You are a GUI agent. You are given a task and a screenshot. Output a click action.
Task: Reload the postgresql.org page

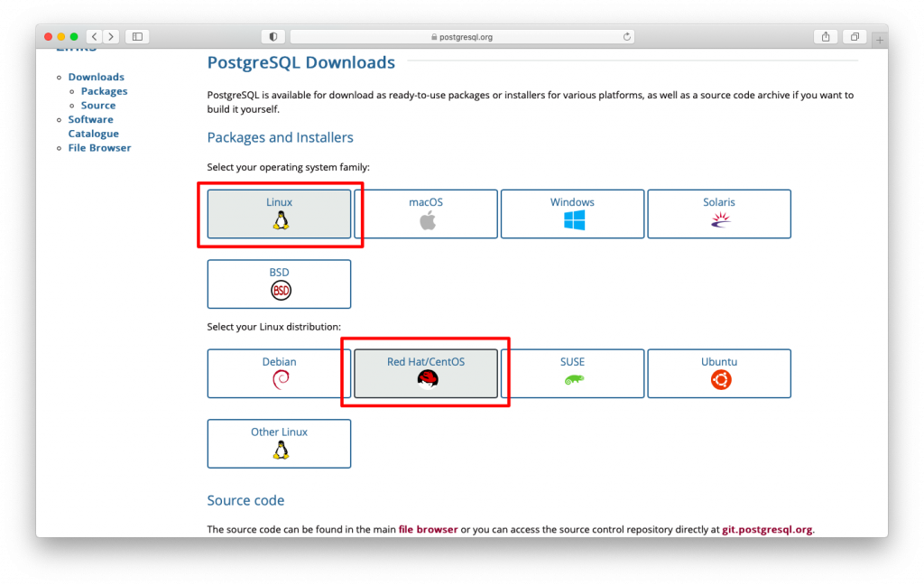pos(627,36)
